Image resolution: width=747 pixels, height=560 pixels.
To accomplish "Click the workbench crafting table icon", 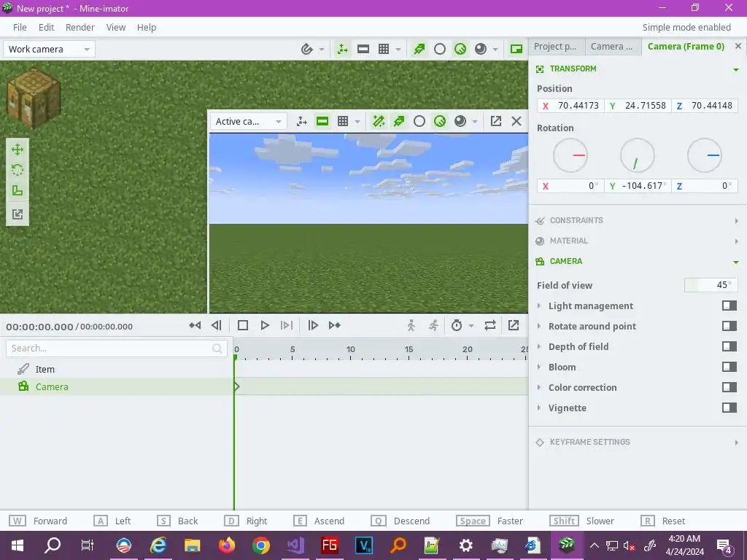I will click(34, 98).
